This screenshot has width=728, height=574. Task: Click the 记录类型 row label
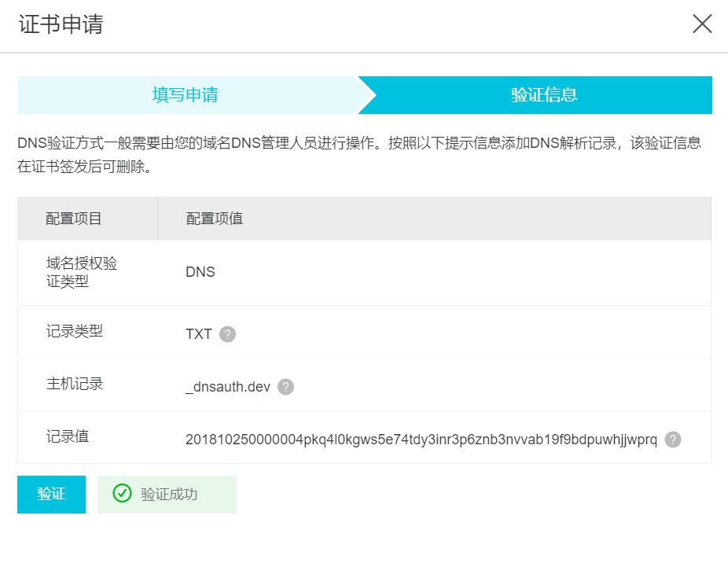point(74,331)
